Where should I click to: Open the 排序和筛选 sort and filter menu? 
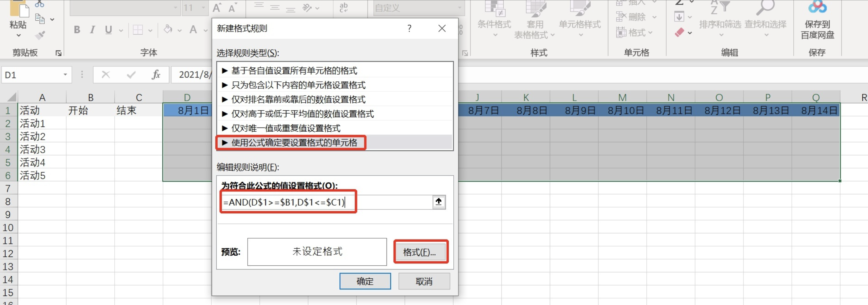click(x=720, y=18)
